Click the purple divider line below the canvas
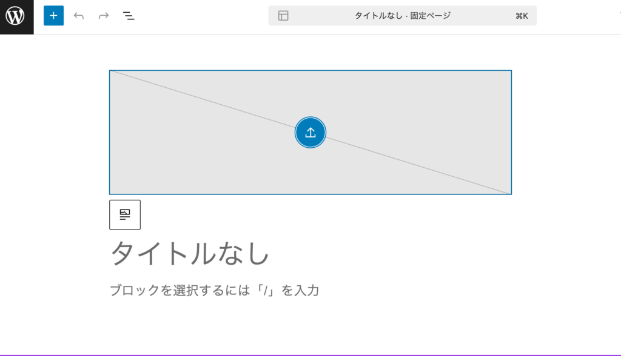Screen dimensions: 621x364 point(310,355)
